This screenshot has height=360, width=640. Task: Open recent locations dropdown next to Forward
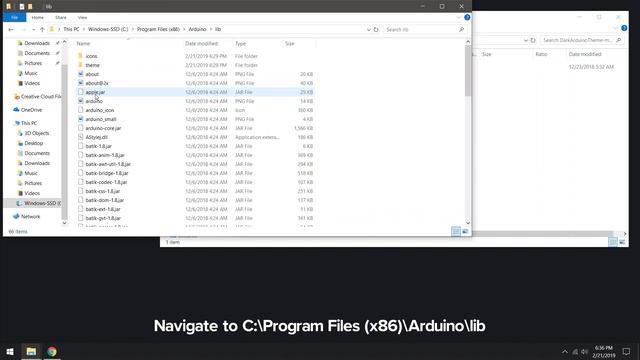pyautogui.click(x=33, y=29)
